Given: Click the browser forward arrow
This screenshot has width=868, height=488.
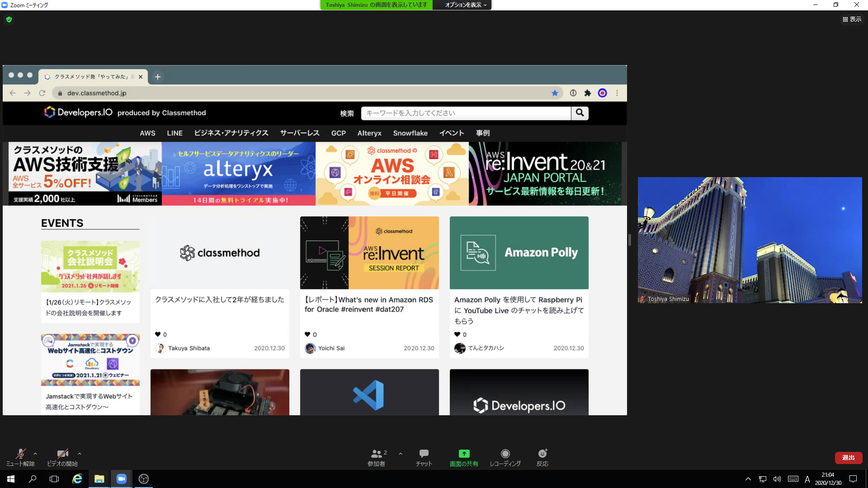Looking at the screenshot, I should [28, 93].
